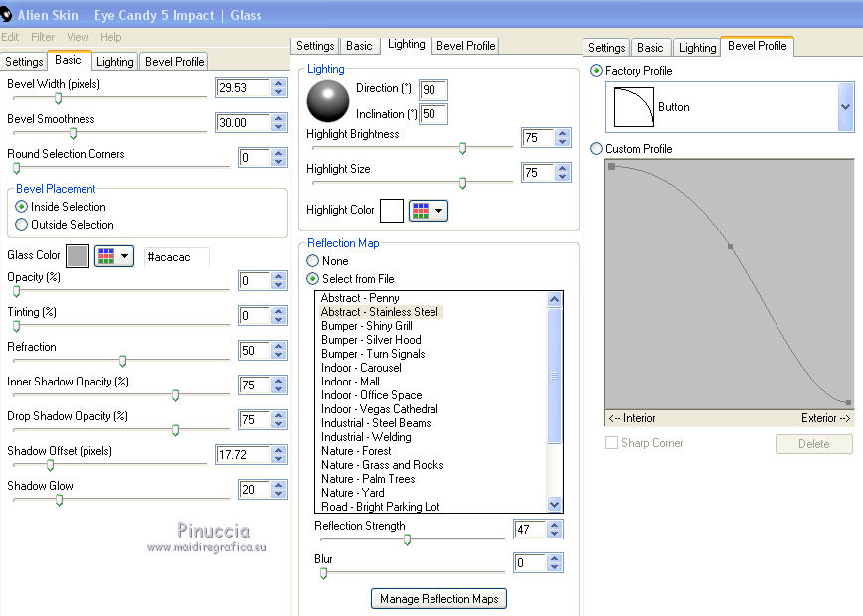Open the Highlight Color palette grid icon
The height and width of the screenshot is (616, 863).
coord(421,211)
